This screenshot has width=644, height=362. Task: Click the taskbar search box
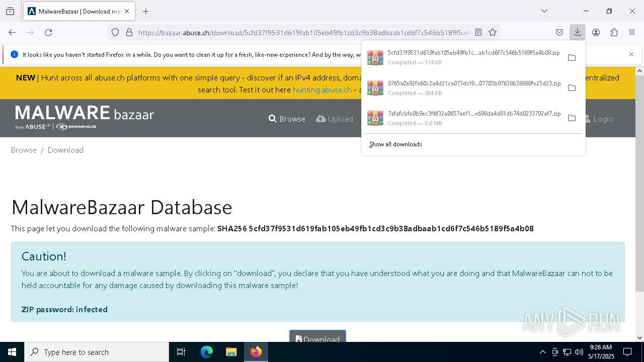(97, 352)
